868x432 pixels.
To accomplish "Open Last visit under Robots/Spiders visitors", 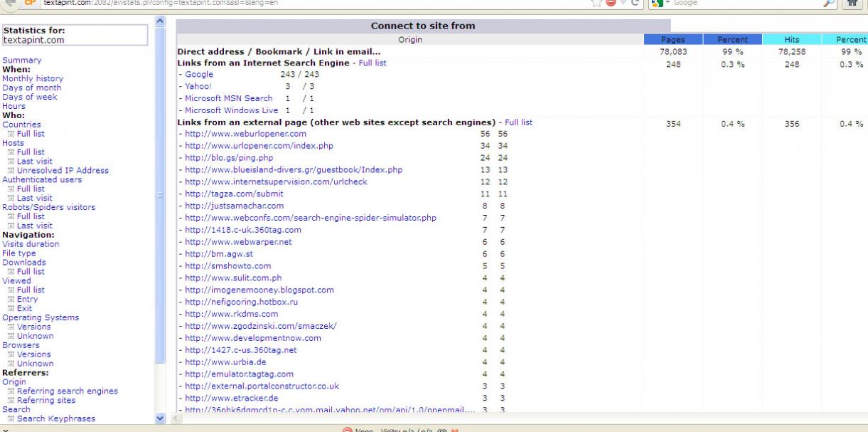I will [34, 226].
